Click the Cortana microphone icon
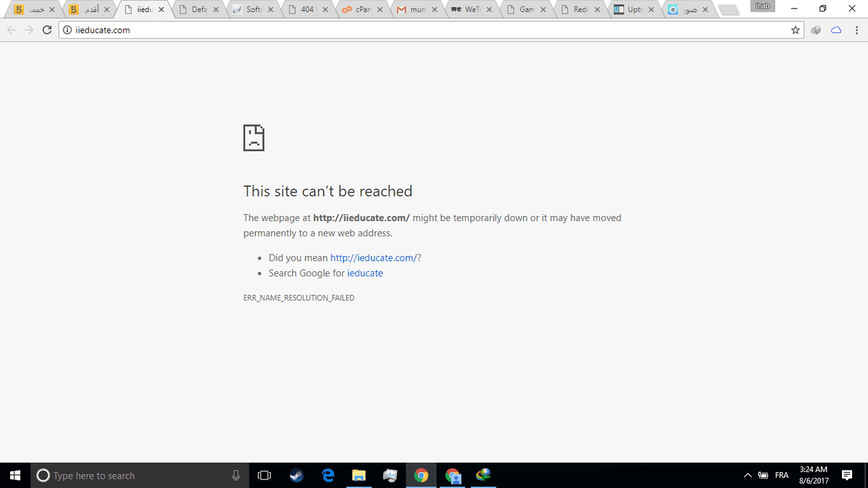The height and width of the screenshot is (488, 868). 236,475
